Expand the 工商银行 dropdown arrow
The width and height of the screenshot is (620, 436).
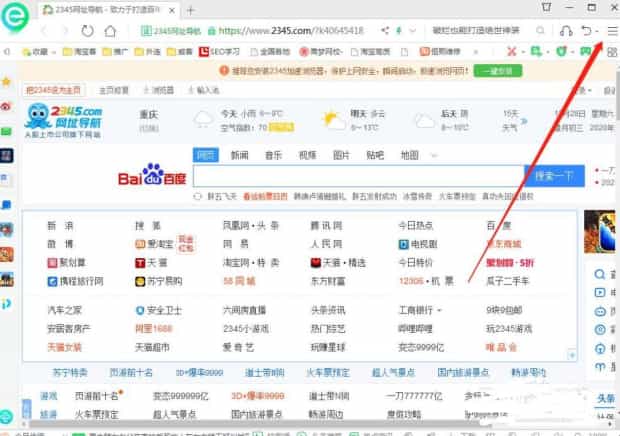439,311
